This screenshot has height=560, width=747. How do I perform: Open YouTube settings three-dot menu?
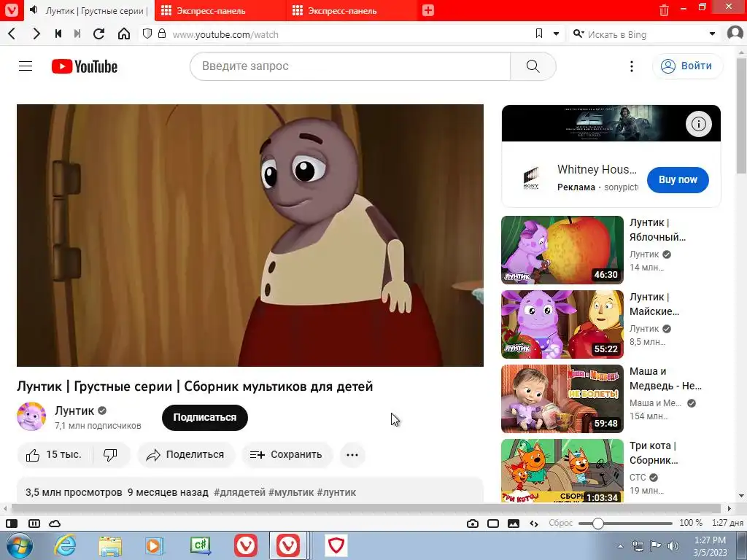(x=632, y=66)
